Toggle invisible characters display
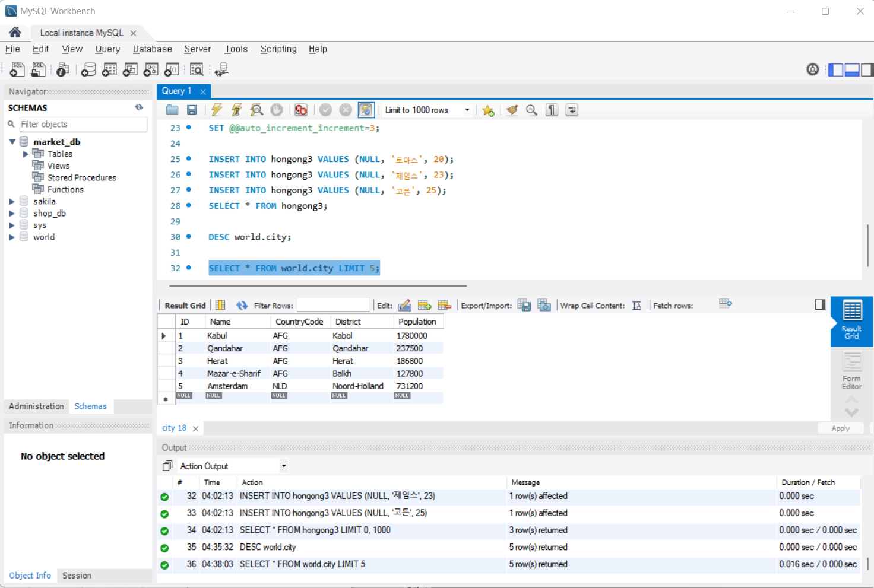Screen dimensions: 874x588 pos(552,110)
